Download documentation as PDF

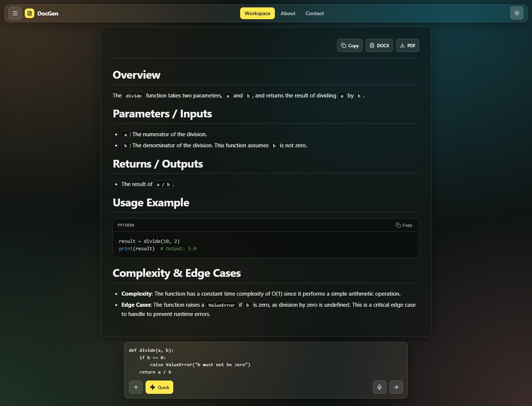407,45
